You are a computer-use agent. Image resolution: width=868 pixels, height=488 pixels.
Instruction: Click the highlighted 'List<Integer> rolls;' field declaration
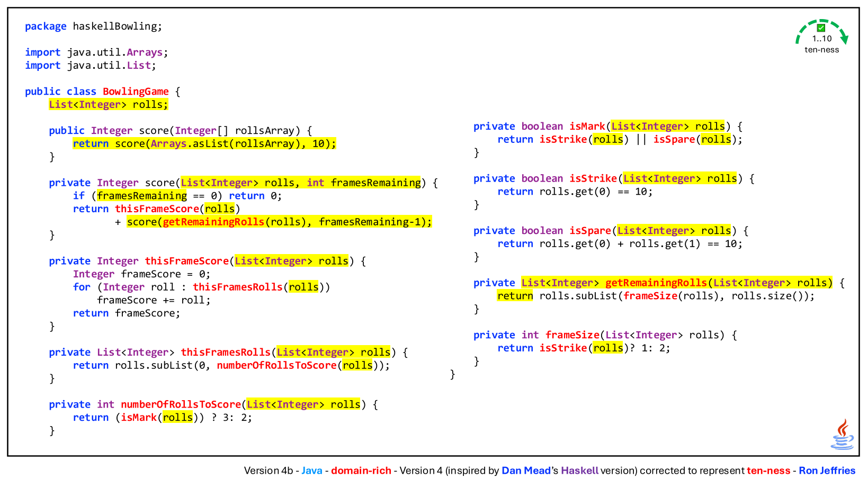[109, 104]
